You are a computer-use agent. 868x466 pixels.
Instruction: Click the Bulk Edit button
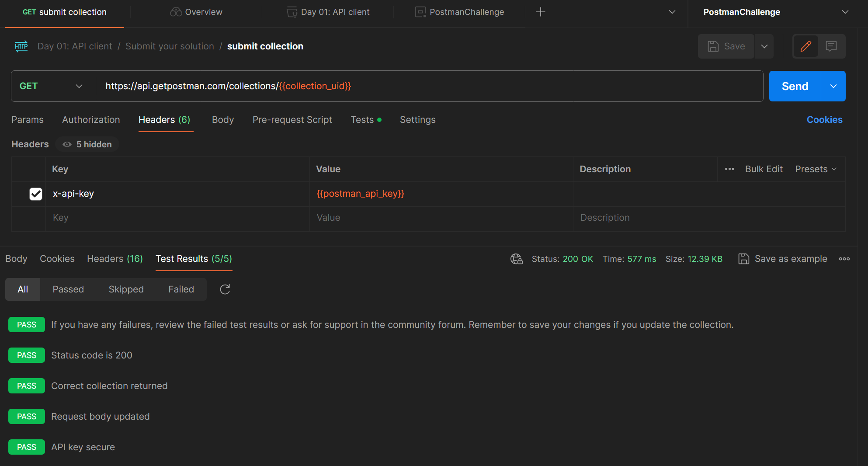[x=764, y=169]
